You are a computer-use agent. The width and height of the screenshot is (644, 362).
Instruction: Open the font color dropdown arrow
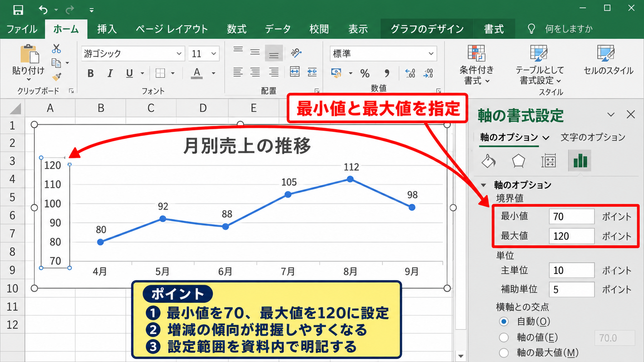pyautogui.click(x=213, y=73)
